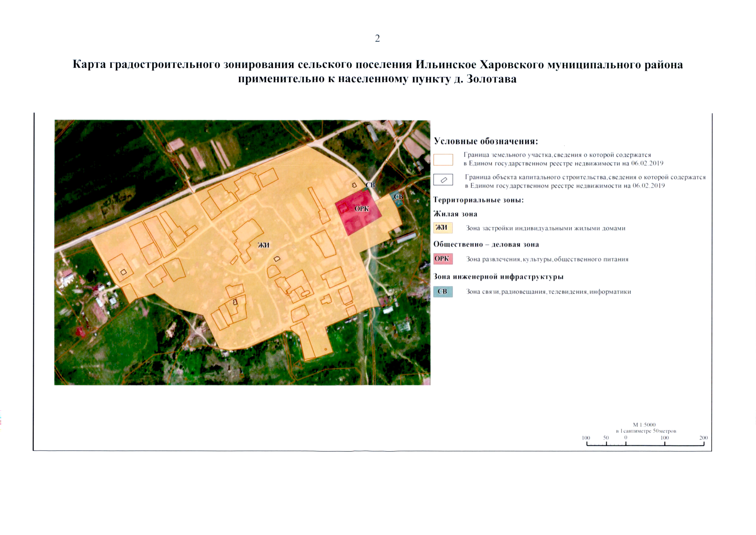Click the 'Территориальные зоны:' heading
The image size is (756, 535).
[x=478, y=200]
